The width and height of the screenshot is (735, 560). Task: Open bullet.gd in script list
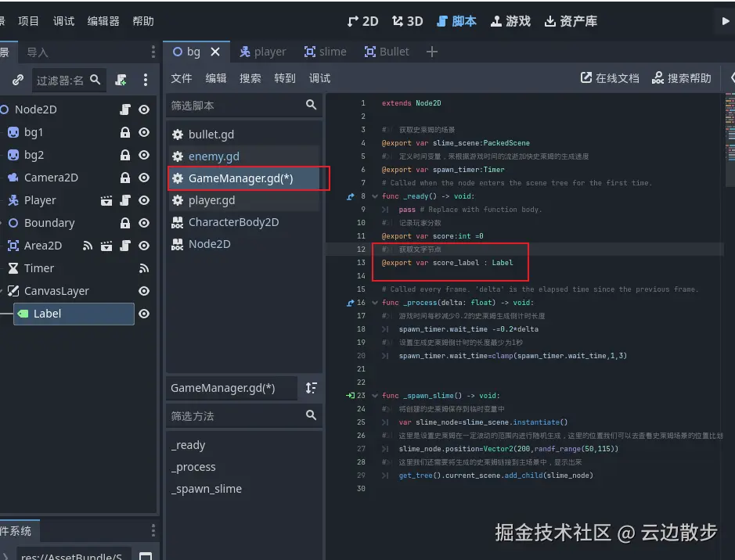[x=243, y=135]
